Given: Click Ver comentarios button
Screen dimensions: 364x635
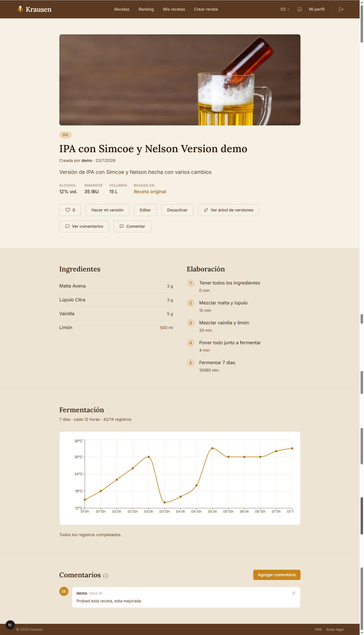Looking at the screenshot, I should point(84,226).
